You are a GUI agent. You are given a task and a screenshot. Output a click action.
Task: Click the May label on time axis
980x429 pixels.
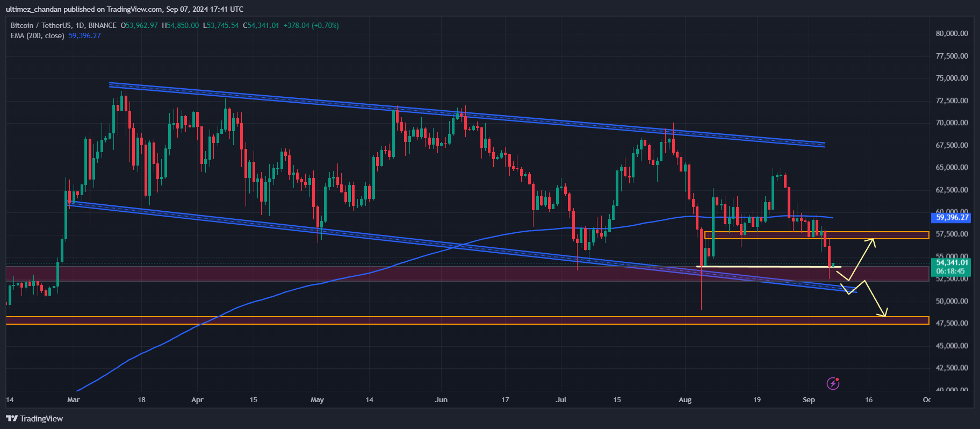(x=318, y=400)
